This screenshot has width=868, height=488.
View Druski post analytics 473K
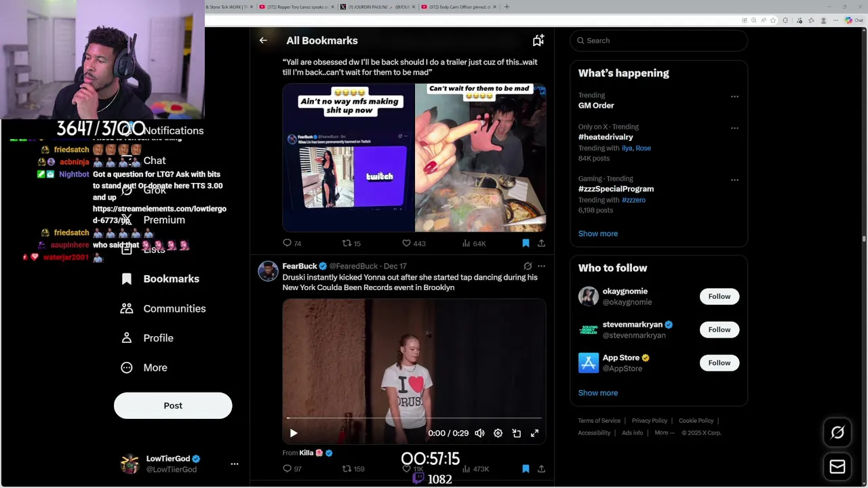(476, 468)
